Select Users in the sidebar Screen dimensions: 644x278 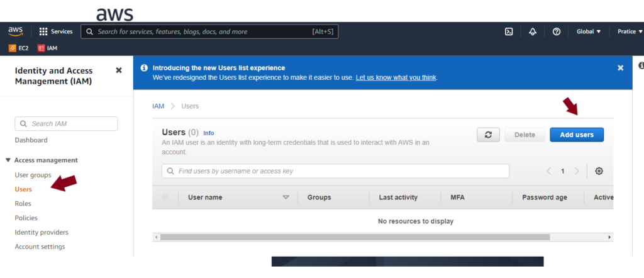tap(23, 189)
